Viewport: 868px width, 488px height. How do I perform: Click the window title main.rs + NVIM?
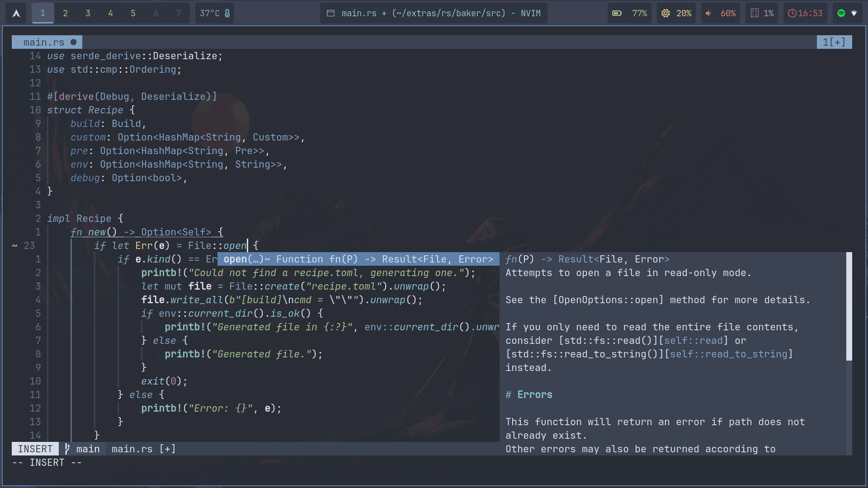pyautogui.click(x=441, y=13)
